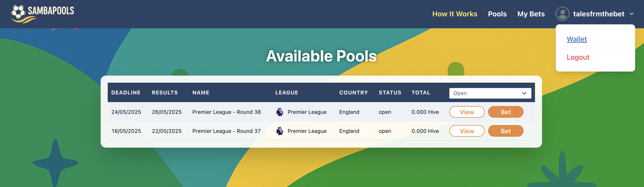Click the talesfrmthebet username
The height and width of the screenshot is (187, 644).
[599, 14]
